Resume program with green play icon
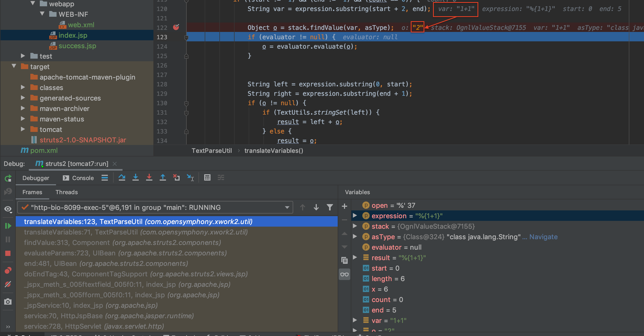This screenshot has height=336, width=644. [8, 226]
